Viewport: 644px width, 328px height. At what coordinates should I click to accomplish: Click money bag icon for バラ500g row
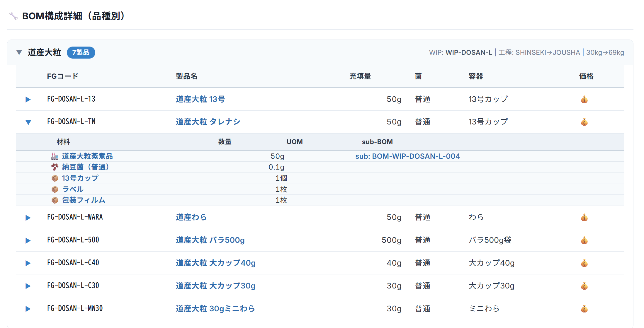tap(584, 240)
